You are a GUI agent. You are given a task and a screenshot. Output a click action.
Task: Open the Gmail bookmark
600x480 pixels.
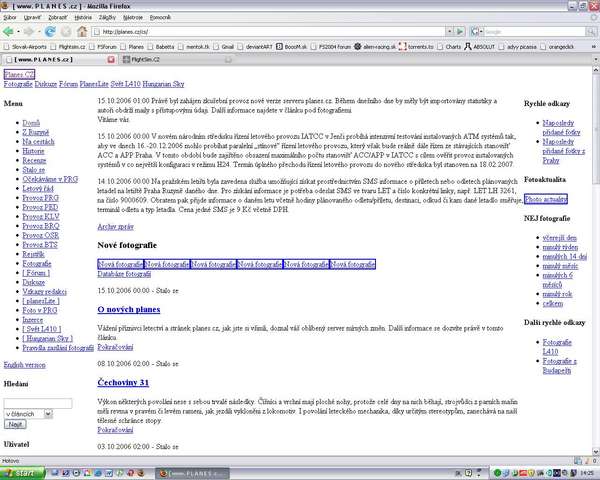223,47
